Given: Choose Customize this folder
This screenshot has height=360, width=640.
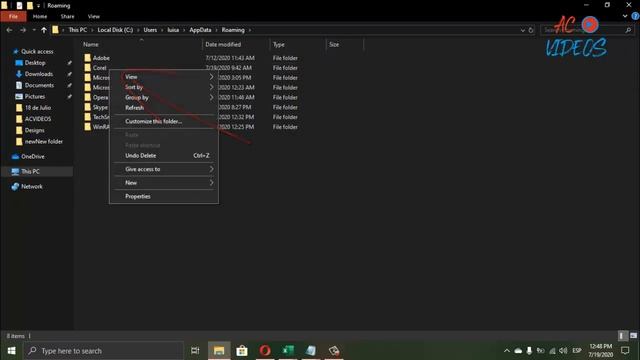Looking at the screenshot, I should click(164, 121).
